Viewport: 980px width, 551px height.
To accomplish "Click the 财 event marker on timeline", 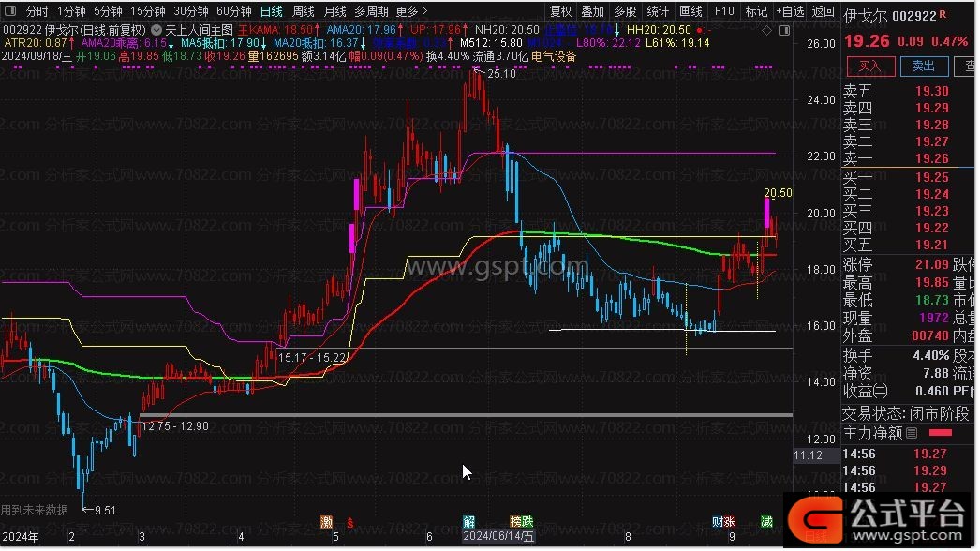I will [718, 522].
